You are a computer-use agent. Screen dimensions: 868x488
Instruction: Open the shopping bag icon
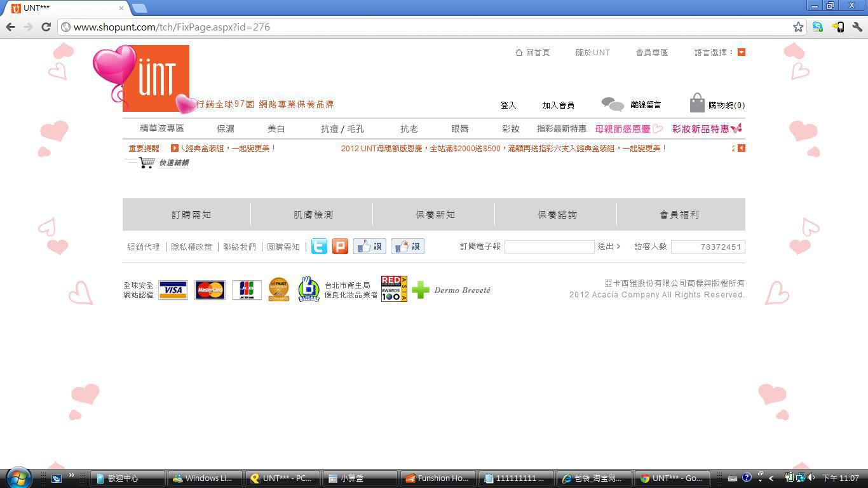697,103
